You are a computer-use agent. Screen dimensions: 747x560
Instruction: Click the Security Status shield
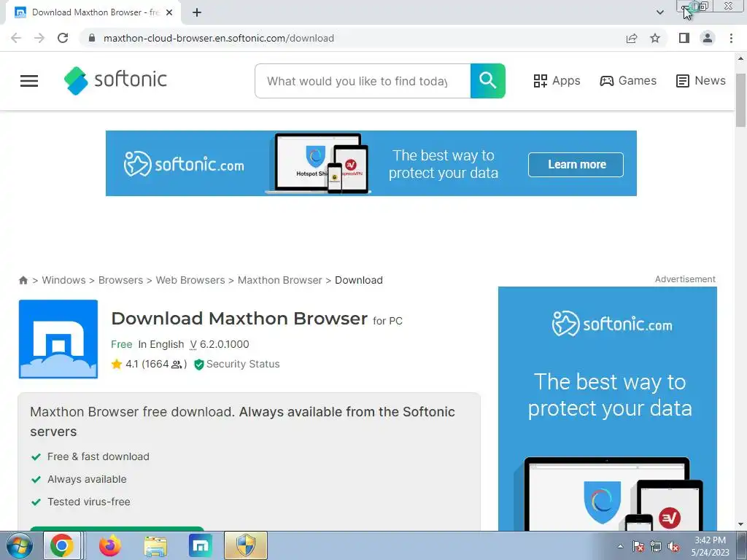[x=198, y=365]
